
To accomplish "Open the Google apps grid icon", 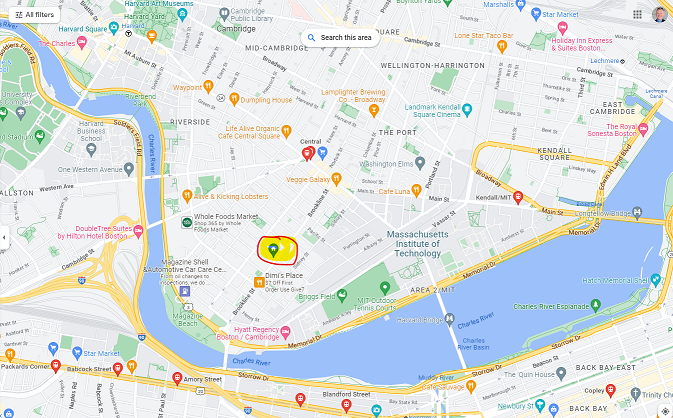I will pyautogui.click(x=637, y=15).
